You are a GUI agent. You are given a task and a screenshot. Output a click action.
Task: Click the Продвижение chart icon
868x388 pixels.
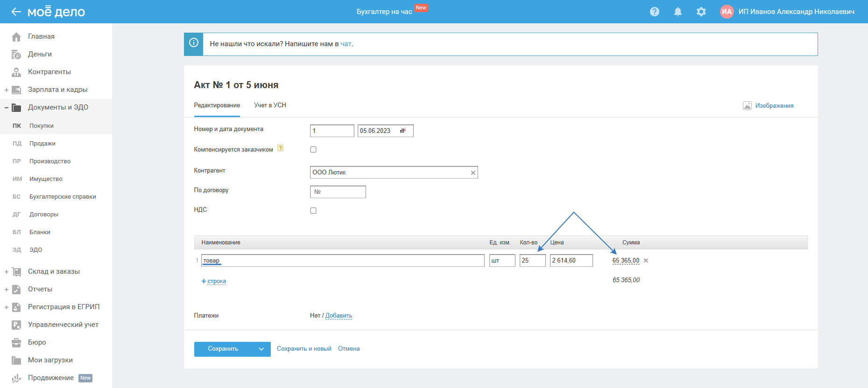16,378
